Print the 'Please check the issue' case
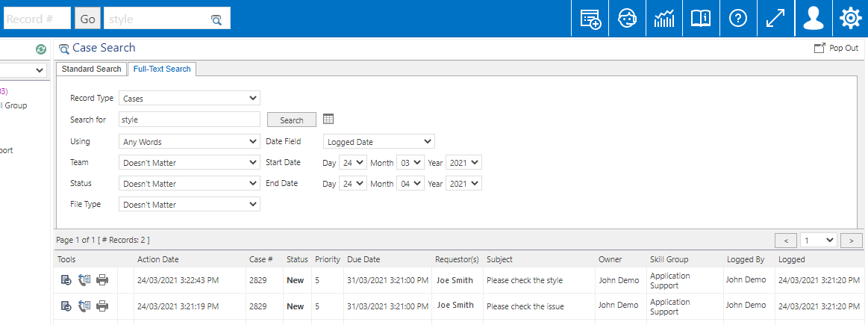The image size is (868, 325). [102, 305]
